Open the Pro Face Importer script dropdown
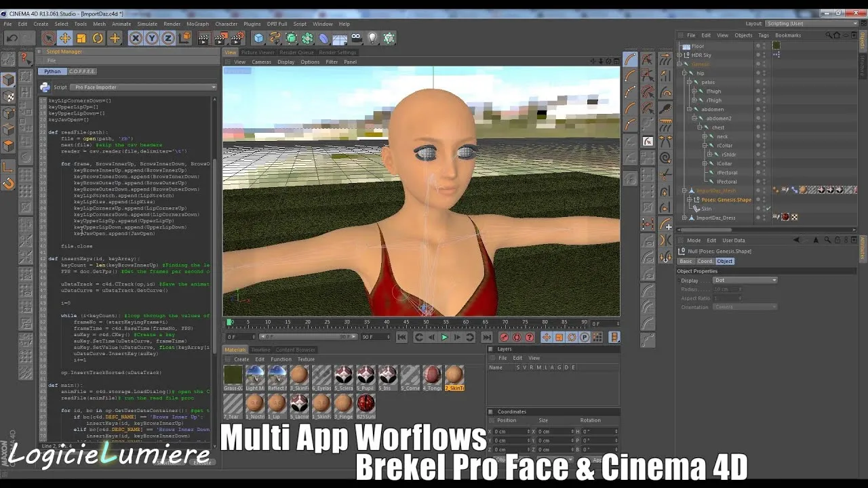This screenshot has width=868, height=488. pos(144,87)
